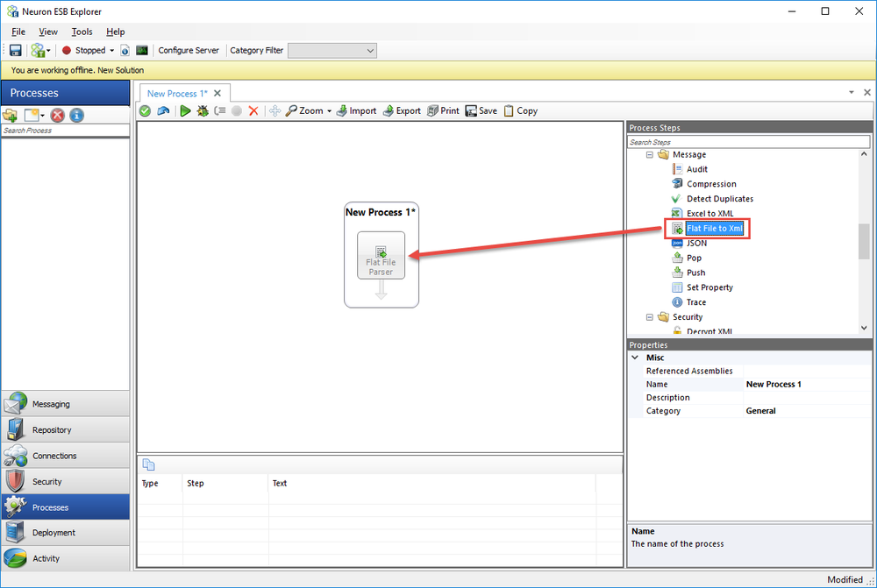Collapse the Message folder node
The height and width of the screenshot is (588, 877).
(x=649, y=155)
